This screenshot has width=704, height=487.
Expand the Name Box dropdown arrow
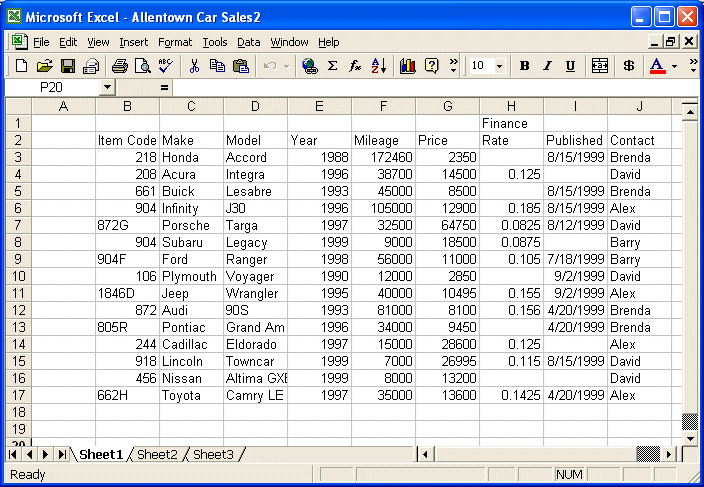pyautogui.click(x=107, y=87)
